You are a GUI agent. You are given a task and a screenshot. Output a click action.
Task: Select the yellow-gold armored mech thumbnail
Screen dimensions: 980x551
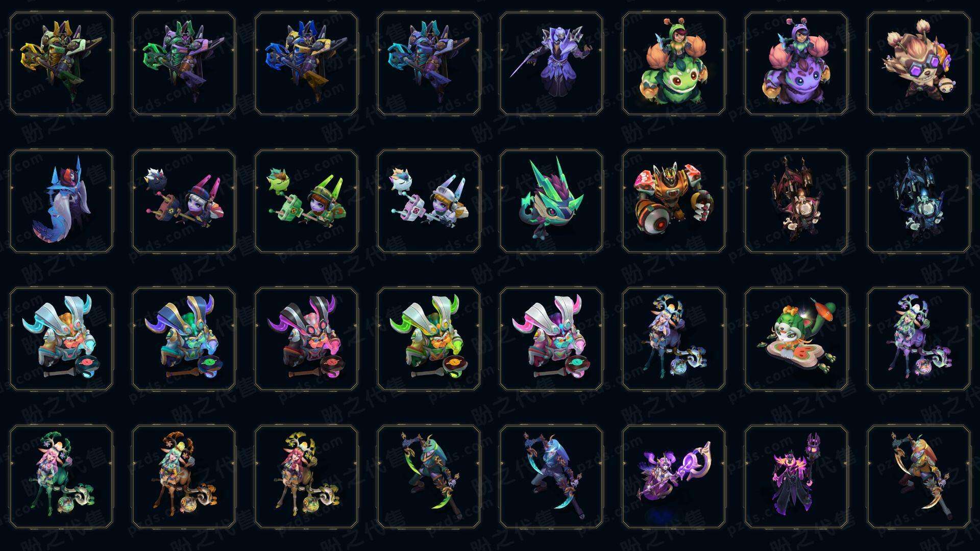(61, 64)
